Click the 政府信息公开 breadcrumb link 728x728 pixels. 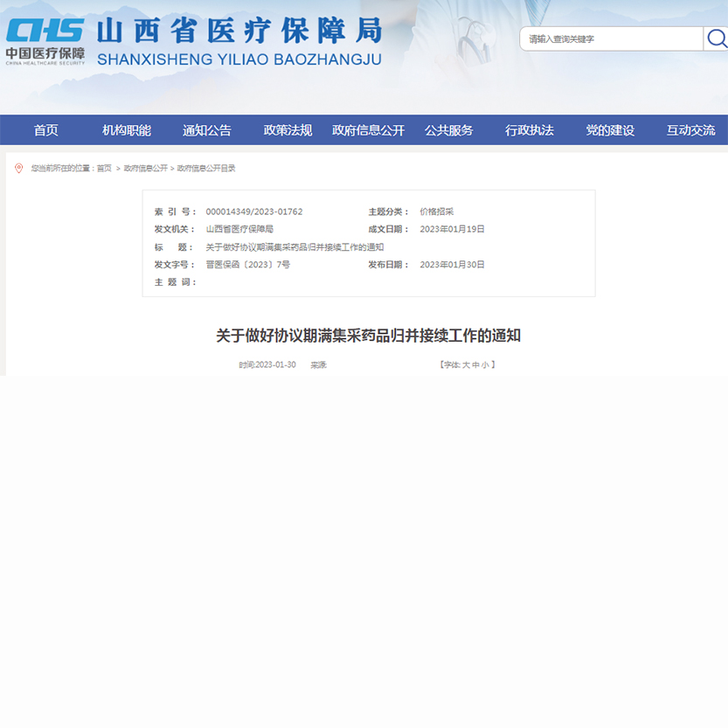click(145, 168)
